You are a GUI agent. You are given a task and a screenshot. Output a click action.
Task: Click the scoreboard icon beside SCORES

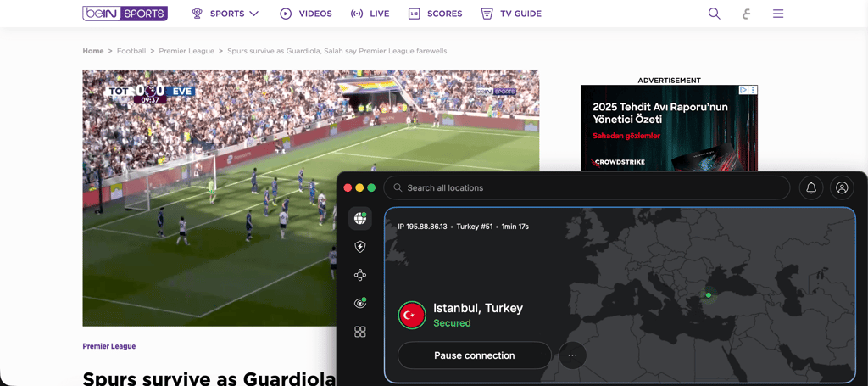(x=414, y=14)
